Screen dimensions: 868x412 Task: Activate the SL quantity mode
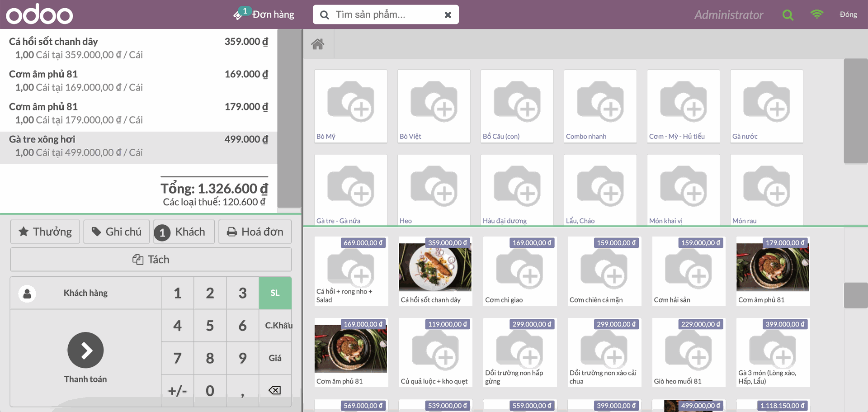click(x=275, y=293)
